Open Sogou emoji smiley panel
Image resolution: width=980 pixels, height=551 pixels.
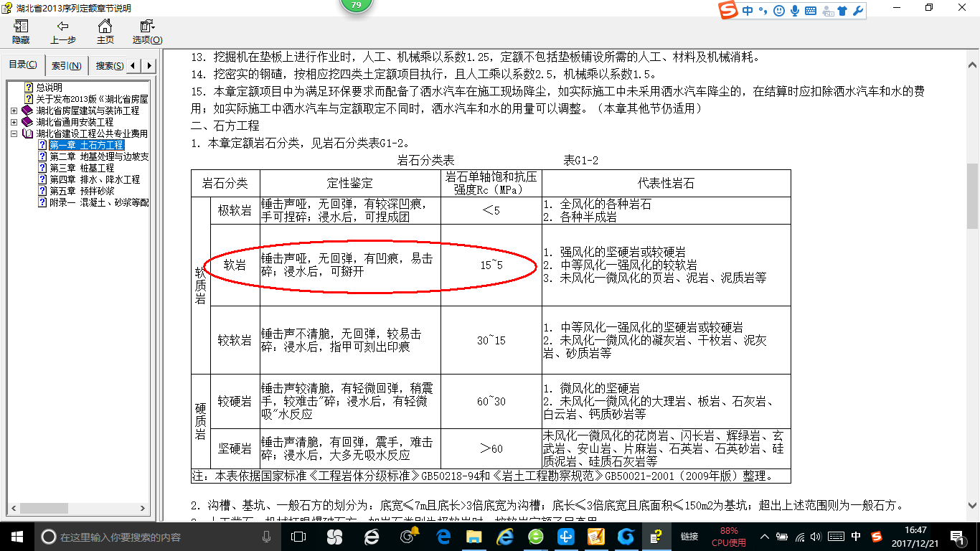click(779, 10)
